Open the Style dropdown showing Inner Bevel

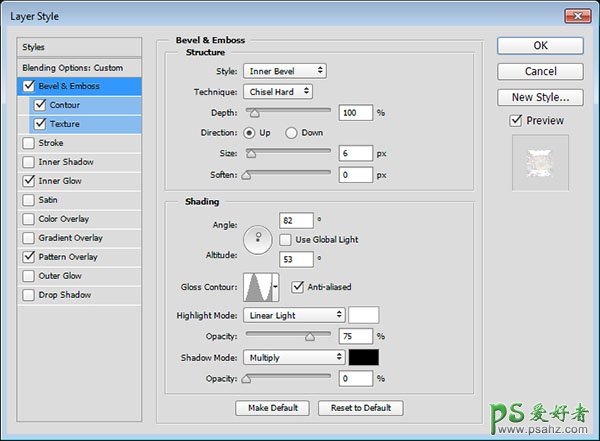[284, 71]
